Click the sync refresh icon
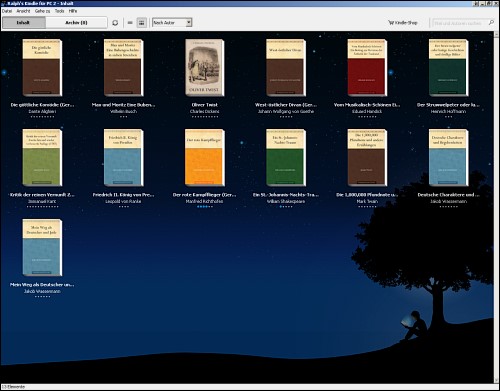 tap(115, 23)
